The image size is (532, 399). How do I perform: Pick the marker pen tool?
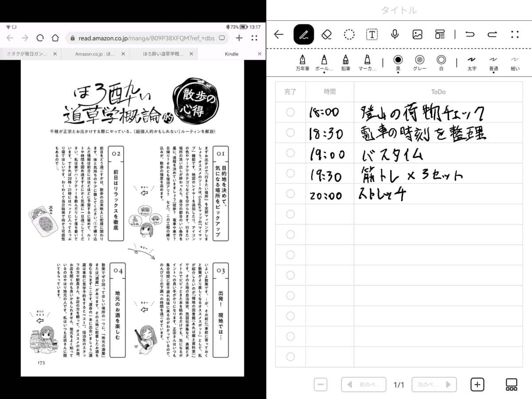[x=367, y=62]
